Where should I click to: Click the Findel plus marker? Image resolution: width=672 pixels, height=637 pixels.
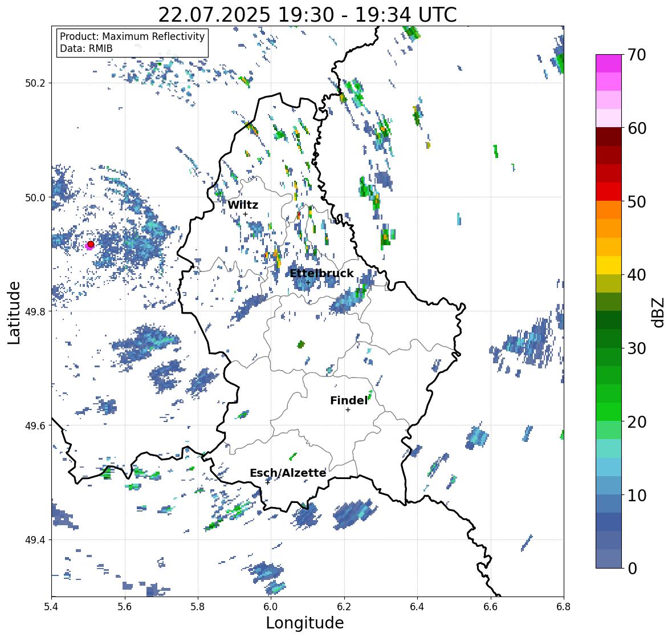348,410
